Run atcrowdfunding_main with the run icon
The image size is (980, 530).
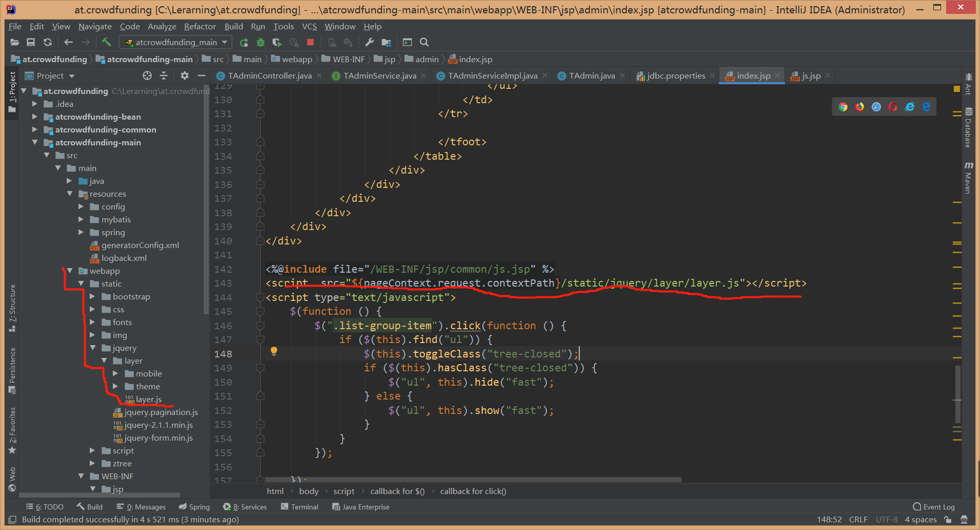[x=244, y=42]
